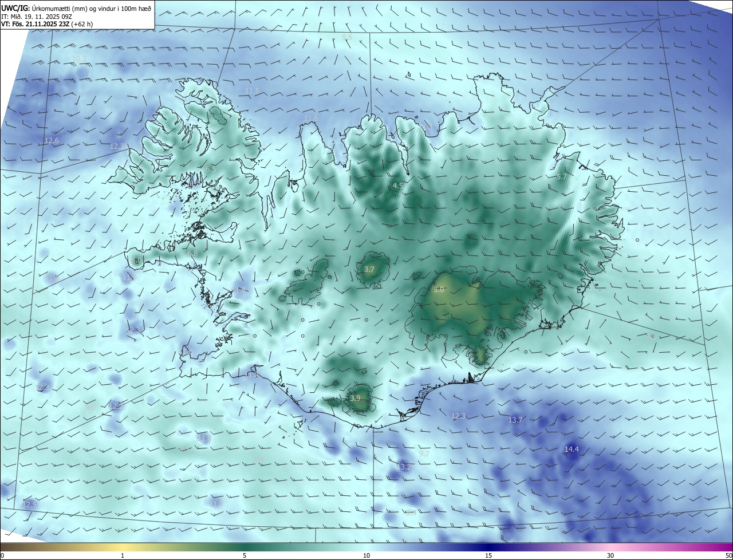Click the 13.2 value label
Screen dimensions: 733x560
(404, 467)
